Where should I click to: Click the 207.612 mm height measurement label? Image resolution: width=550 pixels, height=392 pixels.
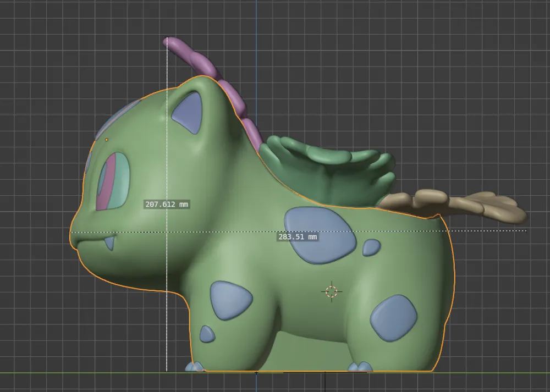pos(167,204)
